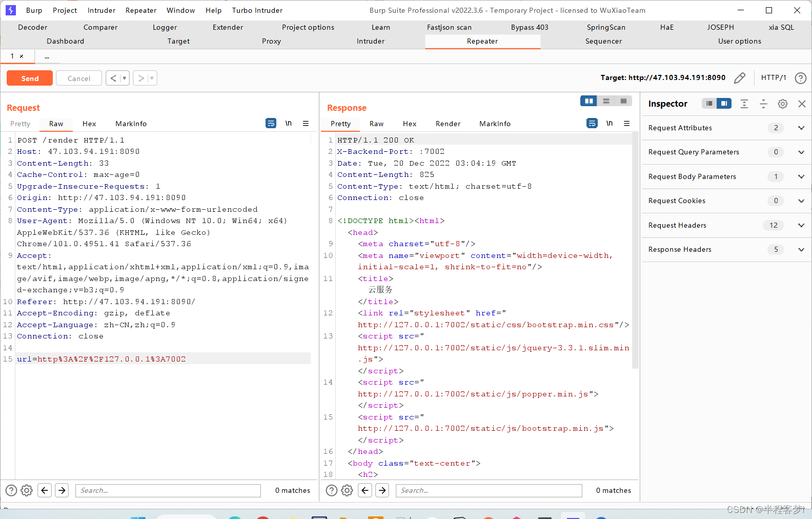The width and height of the screenshot is (812, 519).
Task: Click the url= body parameter line
Action: (163, 359)
